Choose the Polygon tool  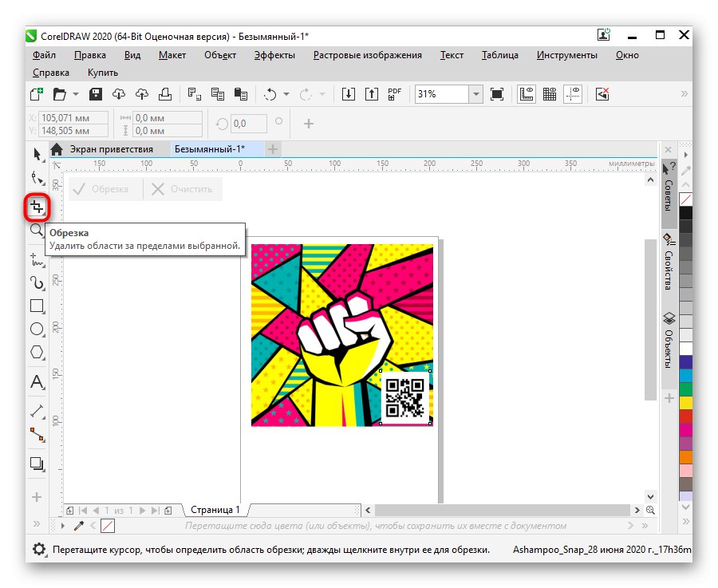(x=35, y=353)
